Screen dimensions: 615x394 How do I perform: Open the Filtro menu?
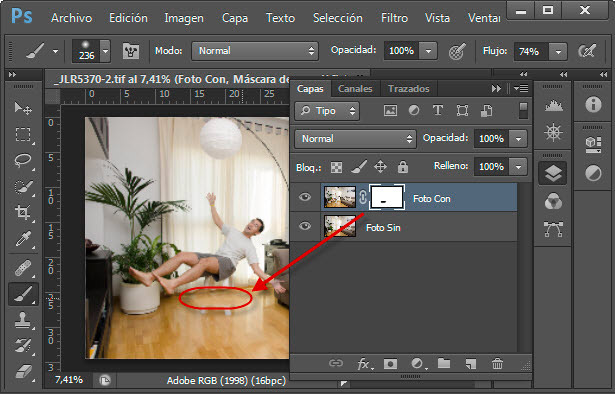[x=394, y=18]
